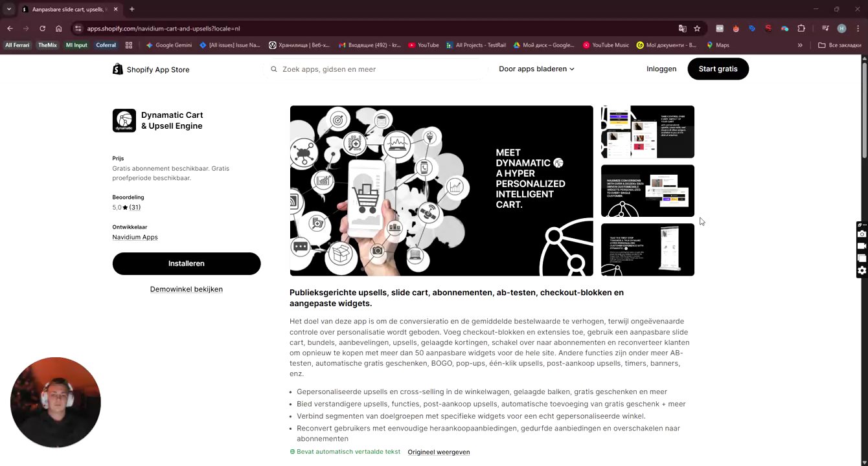The width and height of the screenshot is (868, 466).
Task: Open the YouTube Music bookmark
Action: coord(606,45)
